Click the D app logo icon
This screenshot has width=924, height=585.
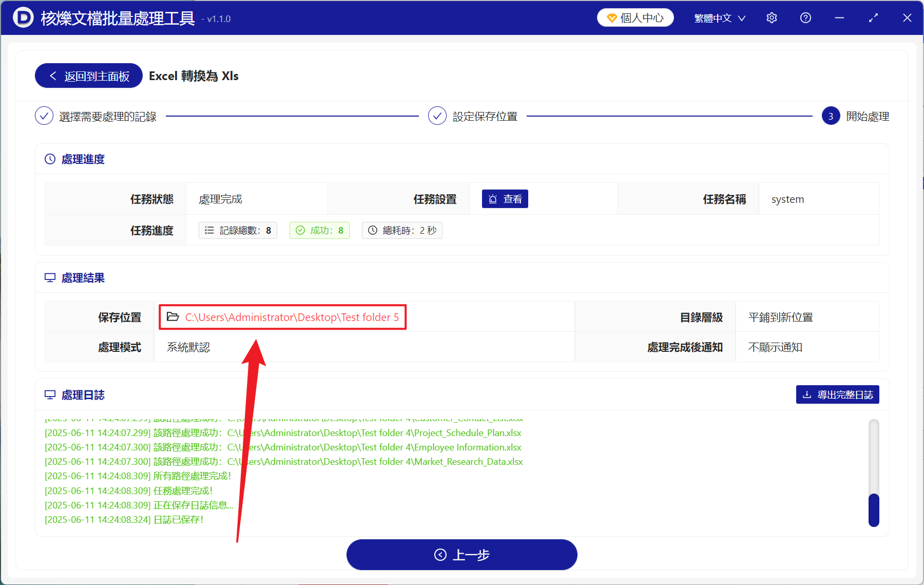pos(23,17)
